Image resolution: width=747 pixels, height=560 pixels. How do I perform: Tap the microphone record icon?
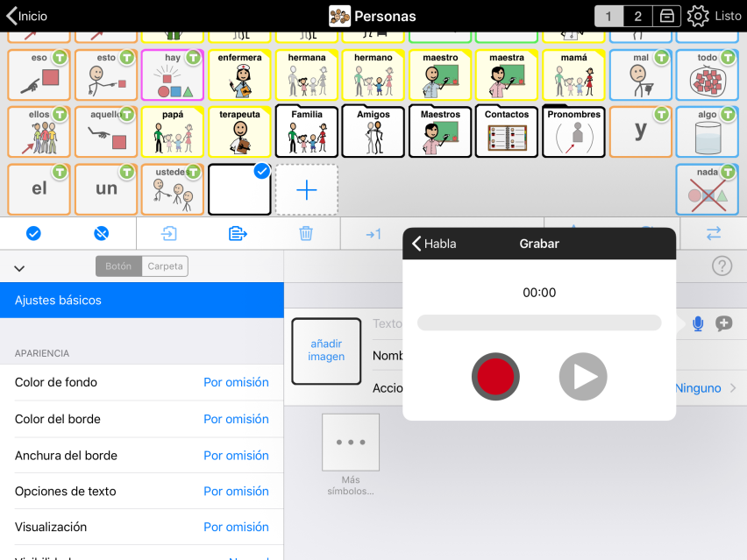[698, 323]
